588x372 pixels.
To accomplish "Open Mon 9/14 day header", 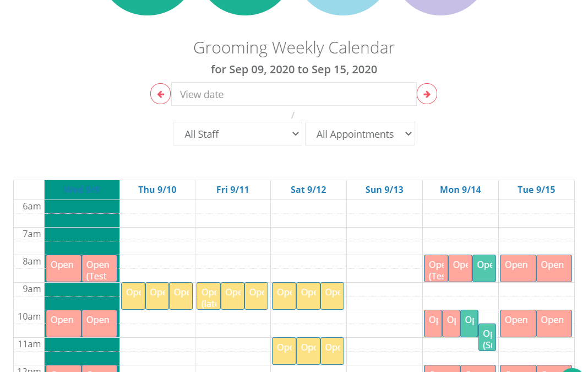I will 460,190.
